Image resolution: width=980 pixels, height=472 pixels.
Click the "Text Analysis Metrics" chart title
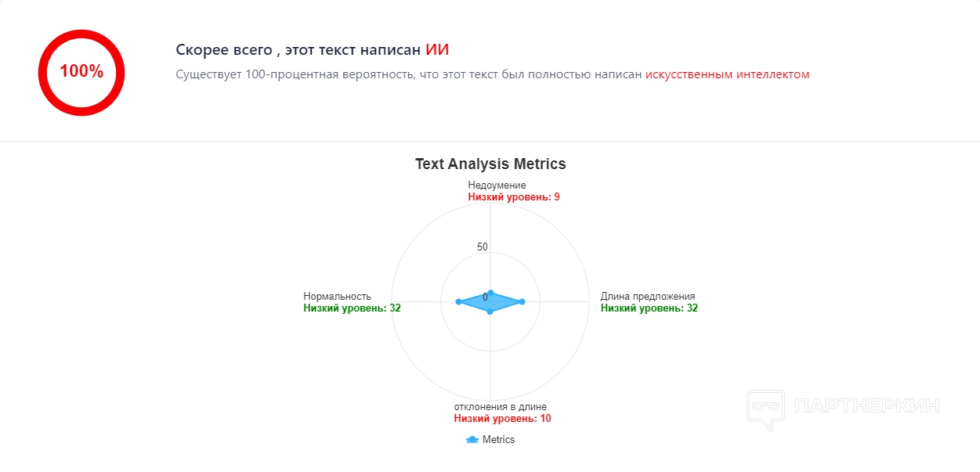(490, 164)
